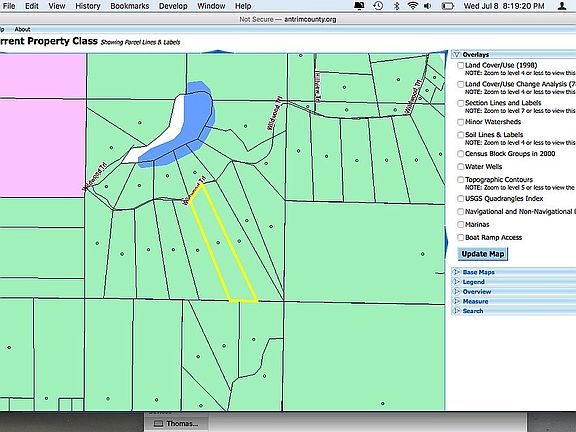
Task: Collapse the Overlays panel triangle
Action: pos(457,55)
